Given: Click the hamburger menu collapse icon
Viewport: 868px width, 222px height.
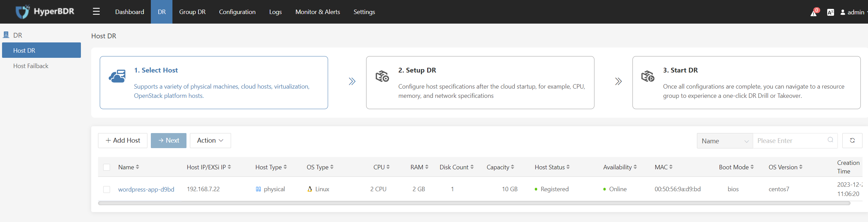Looking at the screenshot, I should coord(96,12).
